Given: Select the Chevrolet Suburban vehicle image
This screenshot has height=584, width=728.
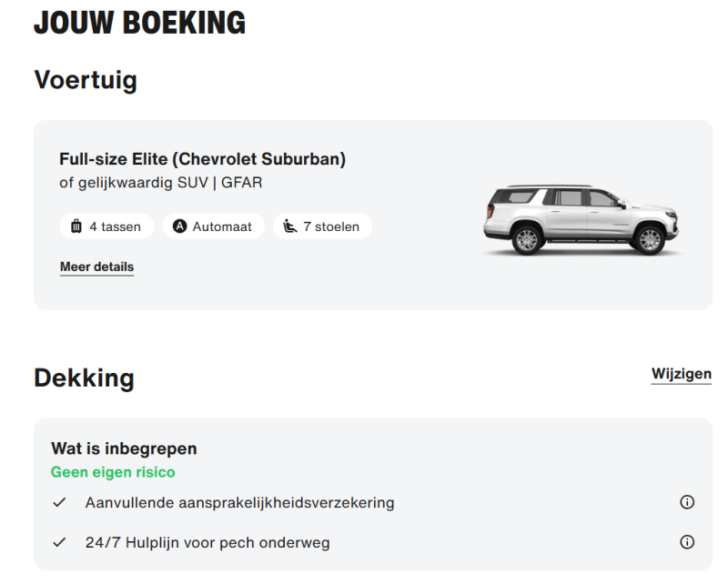Looking at the screenshot, I should coord(582,214).
